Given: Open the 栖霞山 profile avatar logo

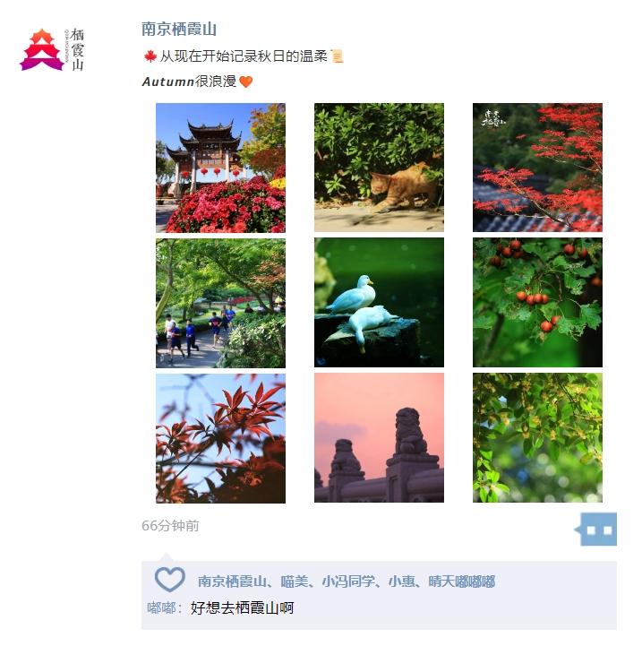Looking at the screenshot, I should point(52,49).
